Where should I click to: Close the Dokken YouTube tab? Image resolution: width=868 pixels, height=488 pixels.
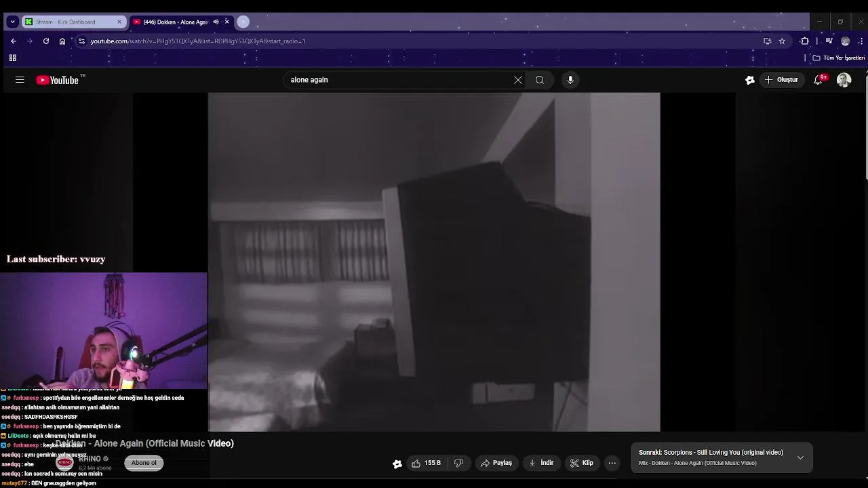(226, 22)
